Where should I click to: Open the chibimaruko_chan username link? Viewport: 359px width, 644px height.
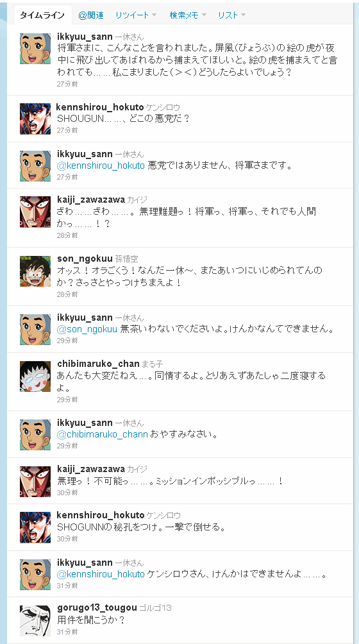pyautogui.click(x=99, y=364)
